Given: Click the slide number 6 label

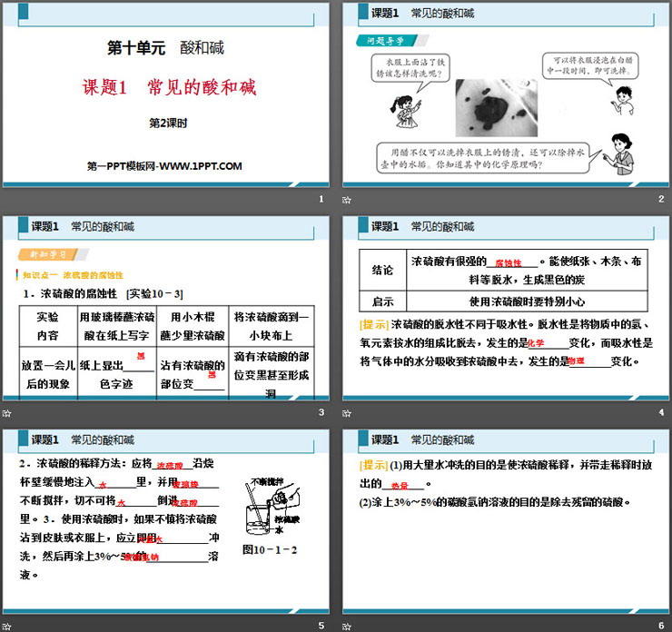Looking at the screenshot, I should (x=660, y=625).
